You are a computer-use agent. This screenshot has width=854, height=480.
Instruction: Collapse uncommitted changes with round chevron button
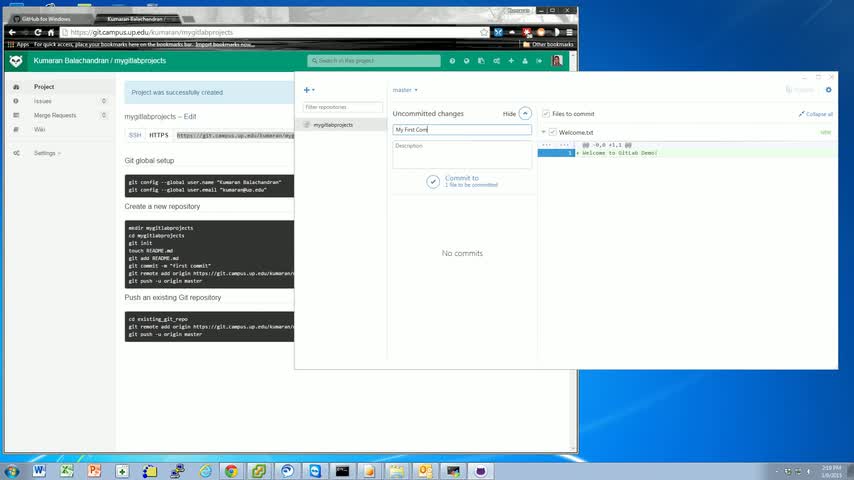pos(525,113)
